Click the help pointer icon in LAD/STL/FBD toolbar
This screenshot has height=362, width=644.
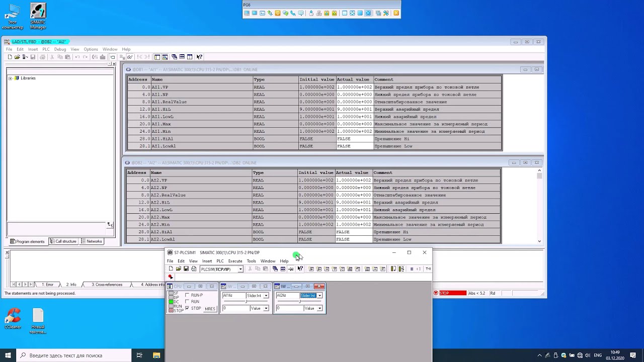point(199,57)
